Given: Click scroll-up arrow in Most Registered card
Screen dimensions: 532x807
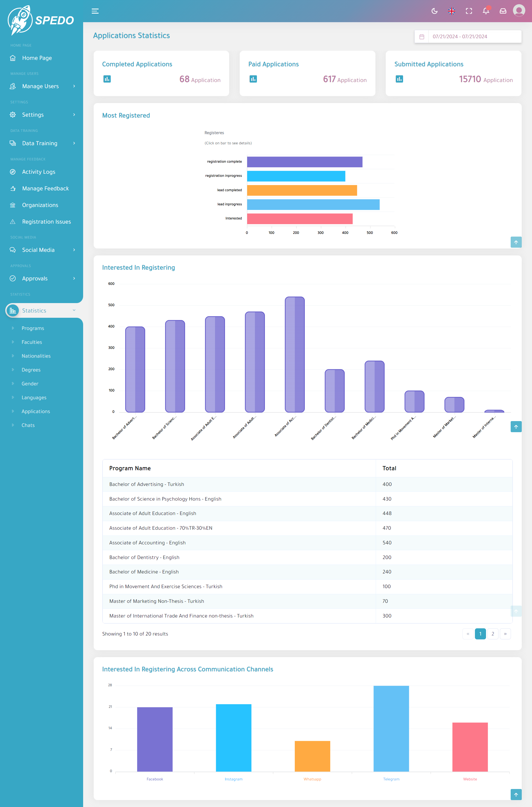Looking at the screenshot, I should click(x=516, y=242).
